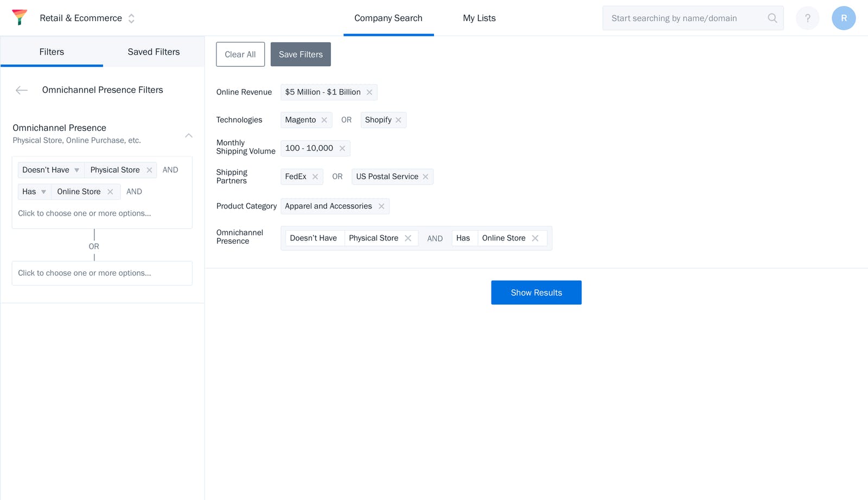Open the Has condition dropdown in sidebar

[34, 192]
